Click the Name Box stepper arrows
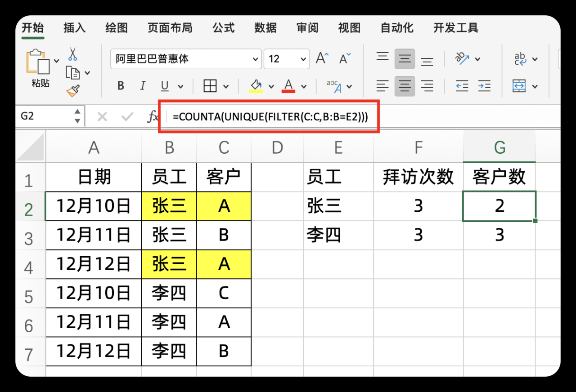576x392 pixels. [x=77, y=116]
